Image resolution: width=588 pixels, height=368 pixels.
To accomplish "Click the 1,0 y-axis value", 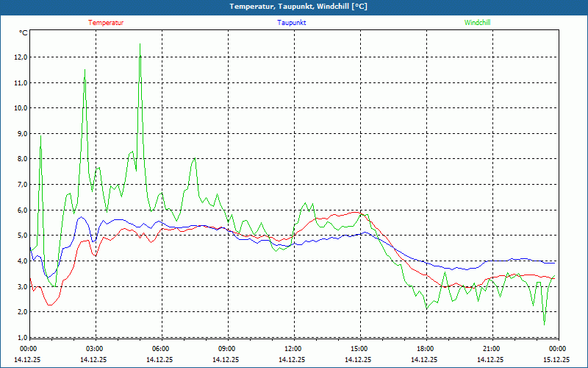I will coord(21,337).
